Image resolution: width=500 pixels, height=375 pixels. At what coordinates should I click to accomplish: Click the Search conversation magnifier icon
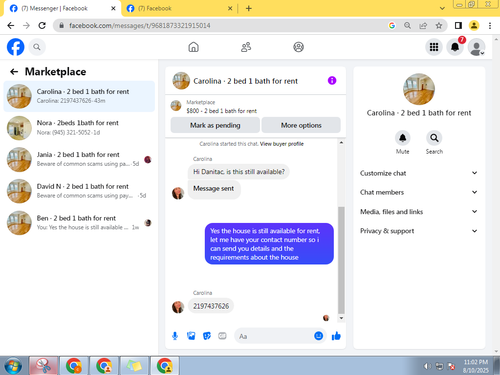434,138
